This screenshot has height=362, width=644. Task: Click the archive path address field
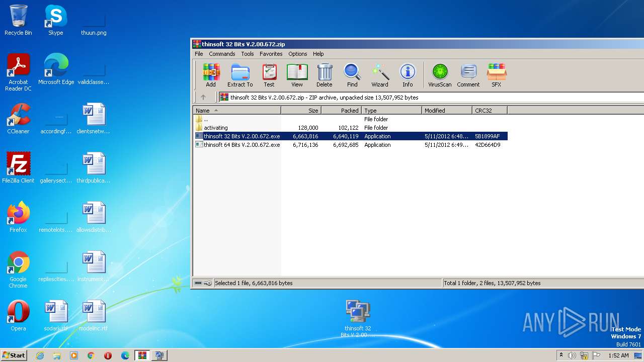tap(431, 98)
